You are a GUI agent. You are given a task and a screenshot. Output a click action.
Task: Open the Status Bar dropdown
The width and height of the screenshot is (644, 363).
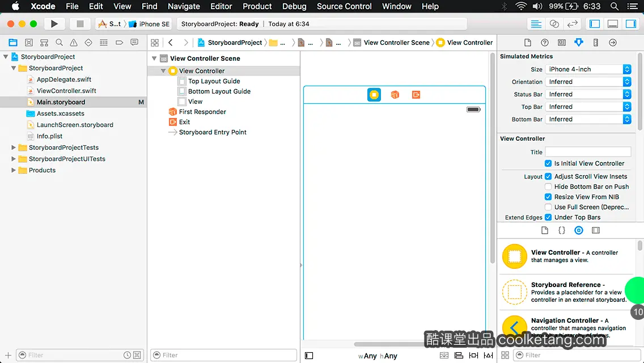[588, 94]
